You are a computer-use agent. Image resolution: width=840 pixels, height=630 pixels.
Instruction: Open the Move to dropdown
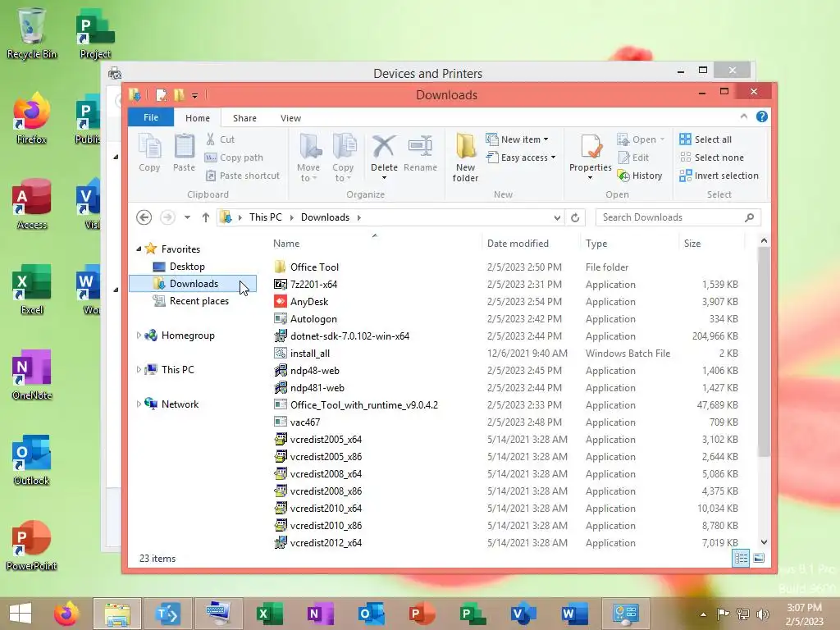(x=308, y=157)
